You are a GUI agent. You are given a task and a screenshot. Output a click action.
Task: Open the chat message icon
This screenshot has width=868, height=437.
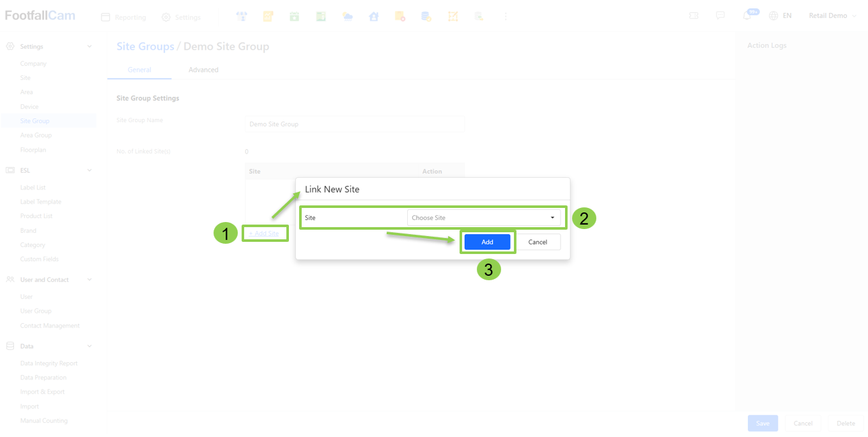point(720,16)
